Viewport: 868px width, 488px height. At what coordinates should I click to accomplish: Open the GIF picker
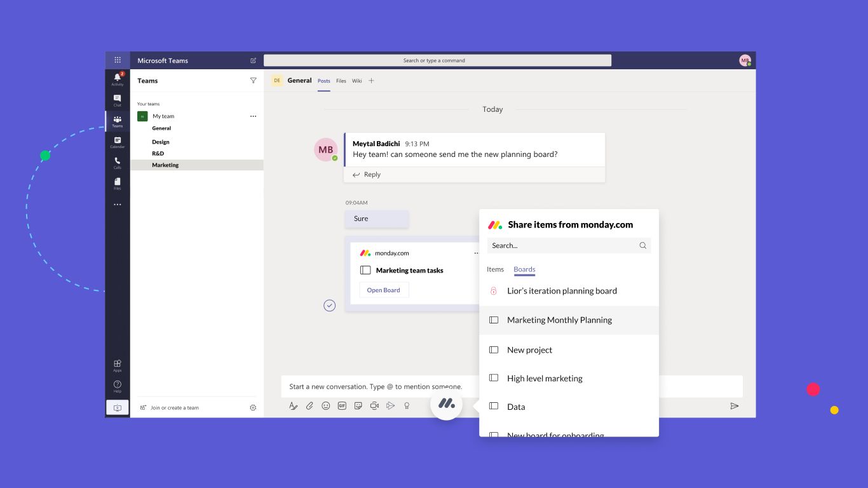[342, 405]
